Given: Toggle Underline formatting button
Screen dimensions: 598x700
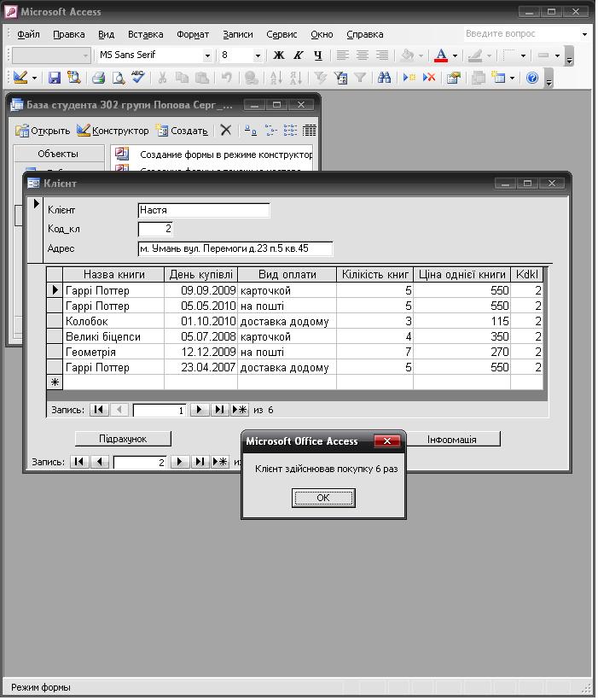Looking at the screenshot, I should (x=317, y=55).
